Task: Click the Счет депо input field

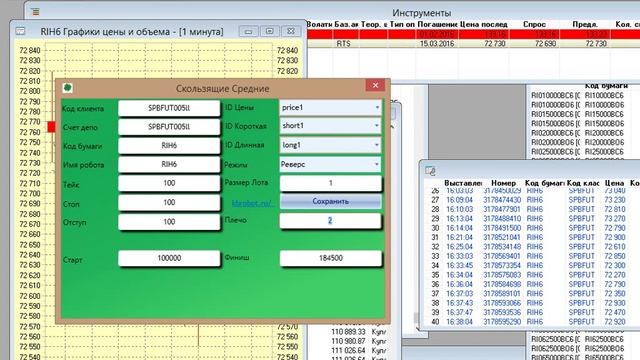Action: click(x=169, y=127)
